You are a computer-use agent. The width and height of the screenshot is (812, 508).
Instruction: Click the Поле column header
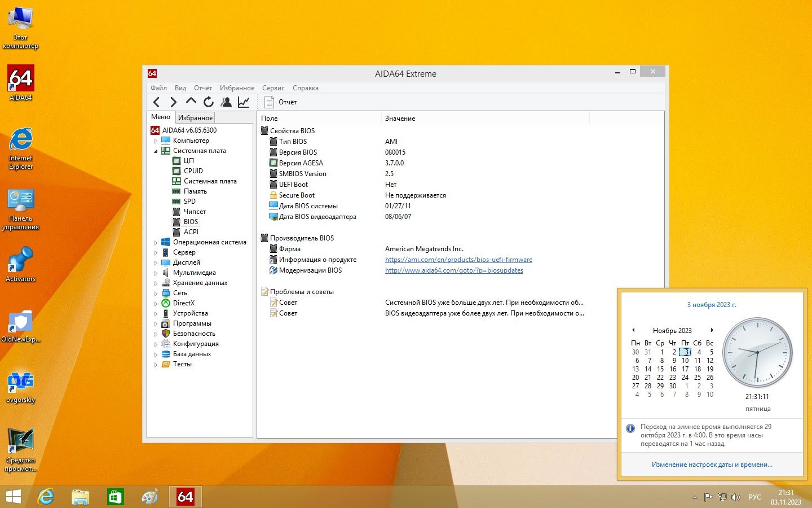319,119
